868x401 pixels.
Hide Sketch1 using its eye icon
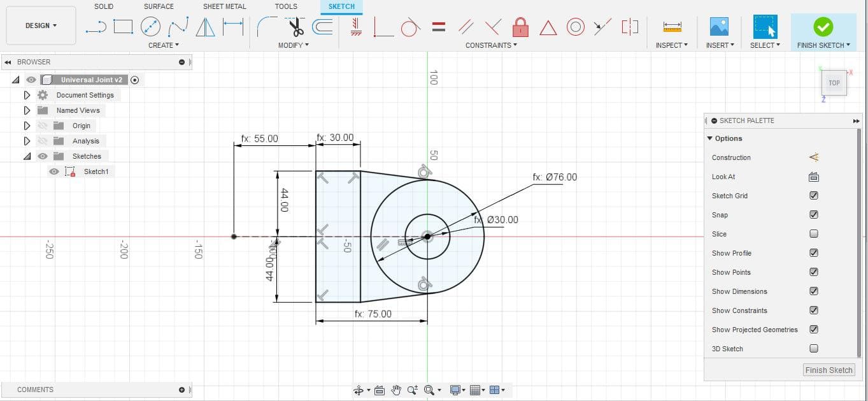(54, 171)
